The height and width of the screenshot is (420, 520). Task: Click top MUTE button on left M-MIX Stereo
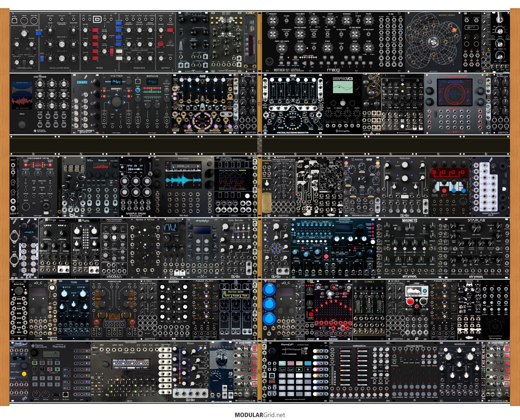coord(255,349)
